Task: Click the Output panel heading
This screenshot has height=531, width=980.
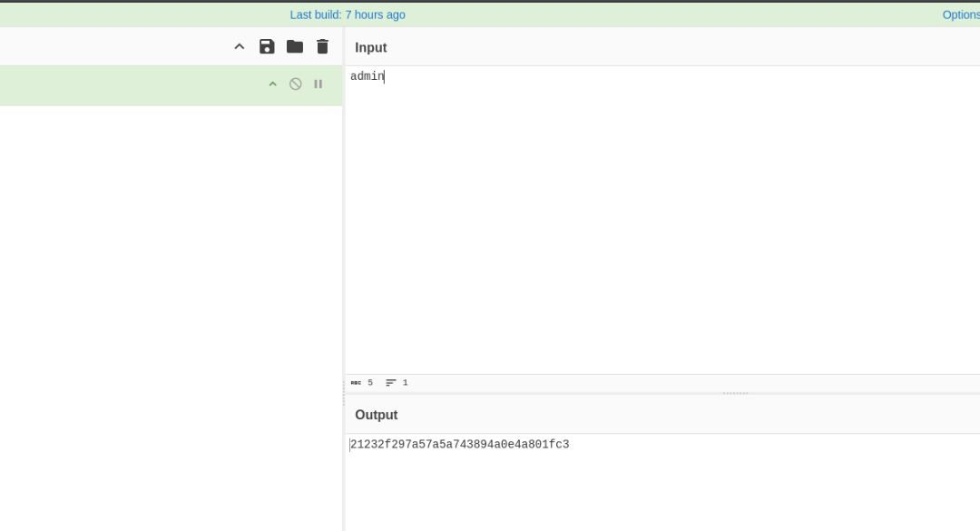Action: click(377, 415)
